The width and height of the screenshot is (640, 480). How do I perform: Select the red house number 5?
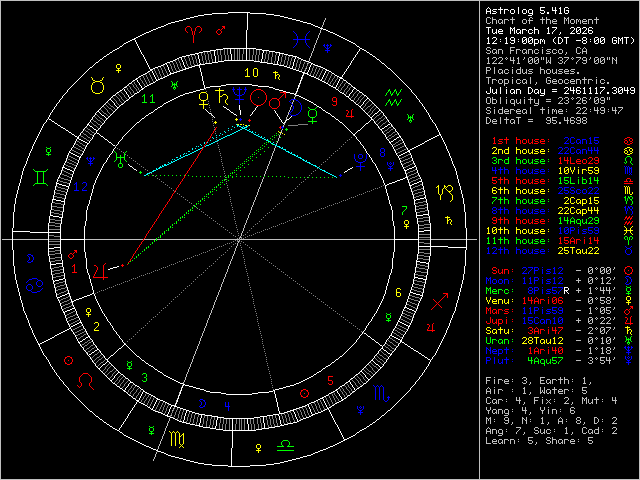pyautogui.click(x=330, y=381)
